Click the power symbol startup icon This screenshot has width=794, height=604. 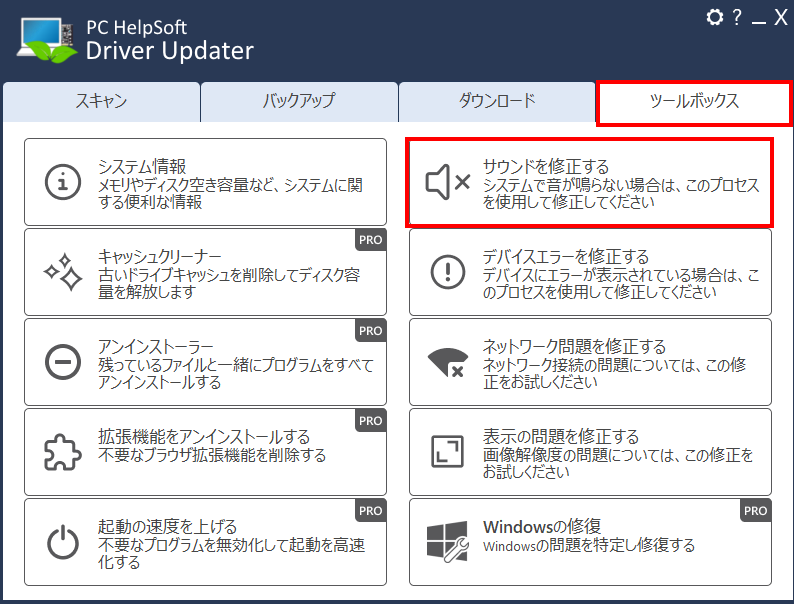coord(63,542)
